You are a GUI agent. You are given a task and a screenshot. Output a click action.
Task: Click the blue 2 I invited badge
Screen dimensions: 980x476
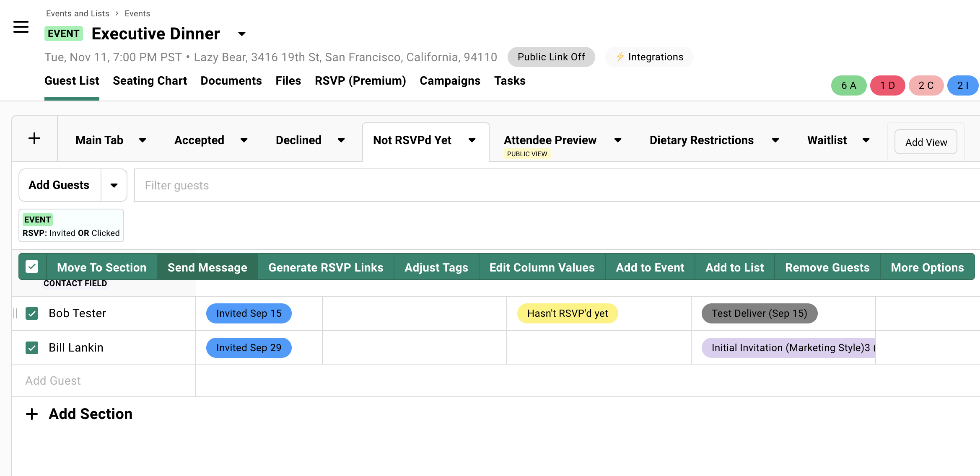click(962, 85)
